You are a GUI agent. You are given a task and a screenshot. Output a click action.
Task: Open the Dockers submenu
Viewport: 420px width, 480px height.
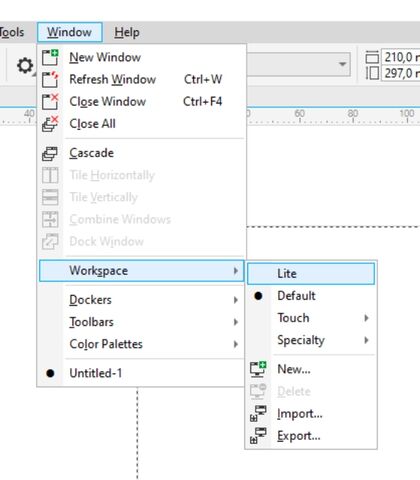pos(142,300)
